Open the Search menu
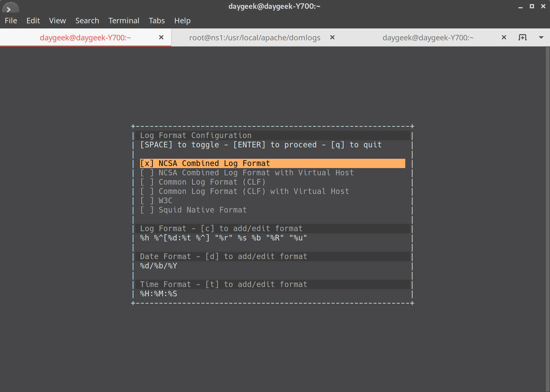The width and height of the screenshot is (550, 392). (87, 21)
